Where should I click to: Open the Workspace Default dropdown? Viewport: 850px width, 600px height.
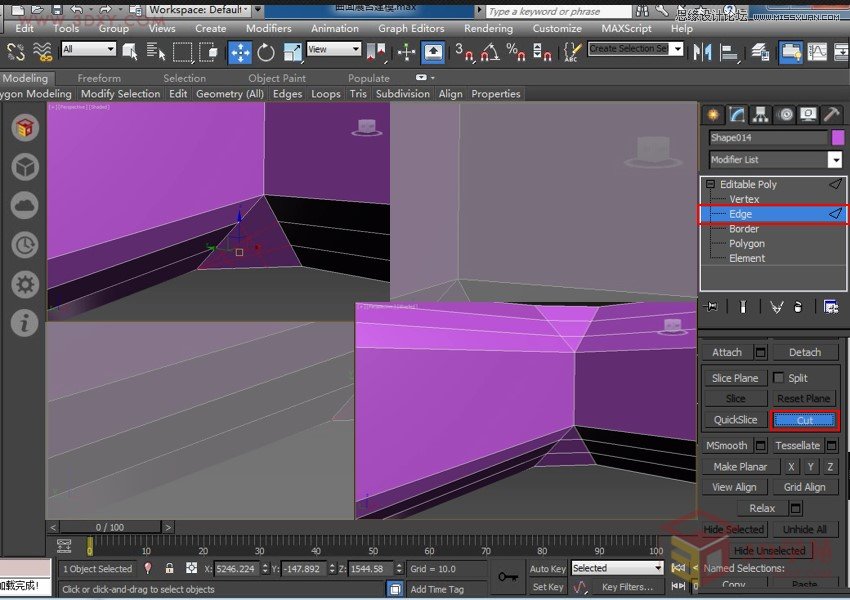pos(198,9)
